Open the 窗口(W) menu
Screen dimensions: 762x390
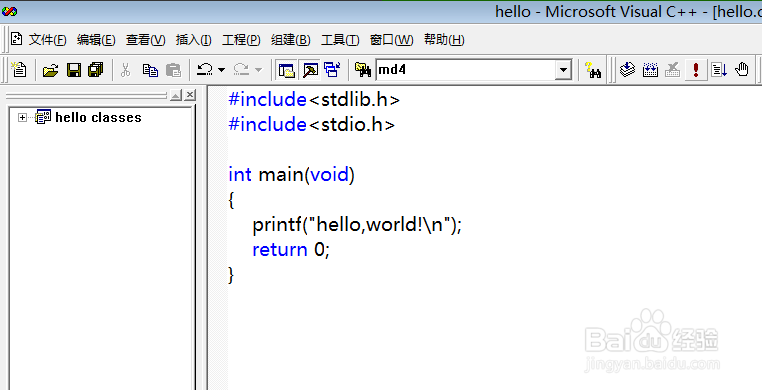[x=391, y=40]
